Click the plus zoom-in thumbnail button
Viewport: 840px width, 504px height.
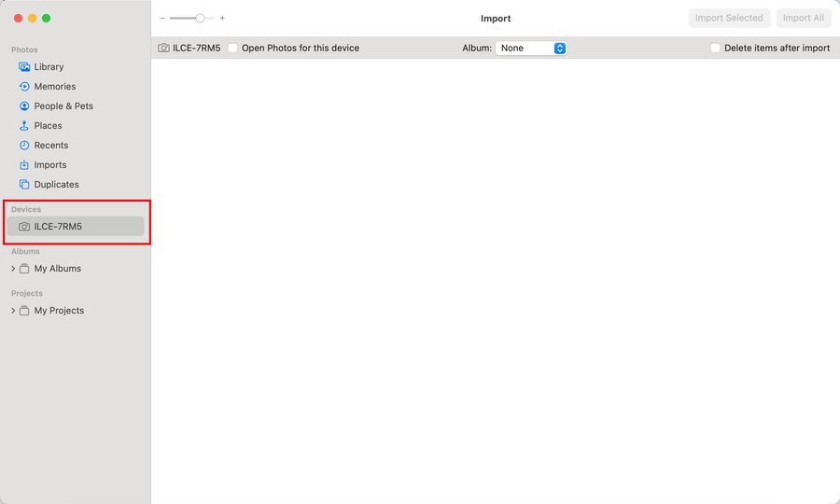pyautogui.click(x=222, y=18)
